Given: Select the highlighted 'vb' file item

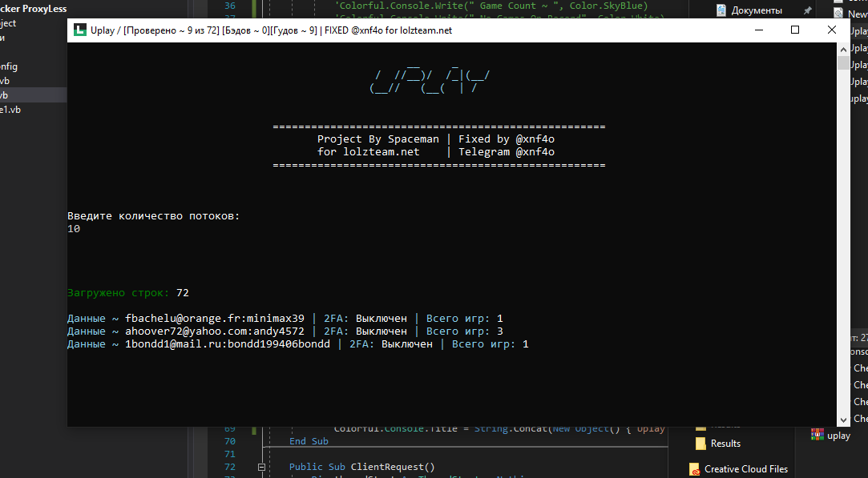Looking at the screenshot, I should coord(5,95).
